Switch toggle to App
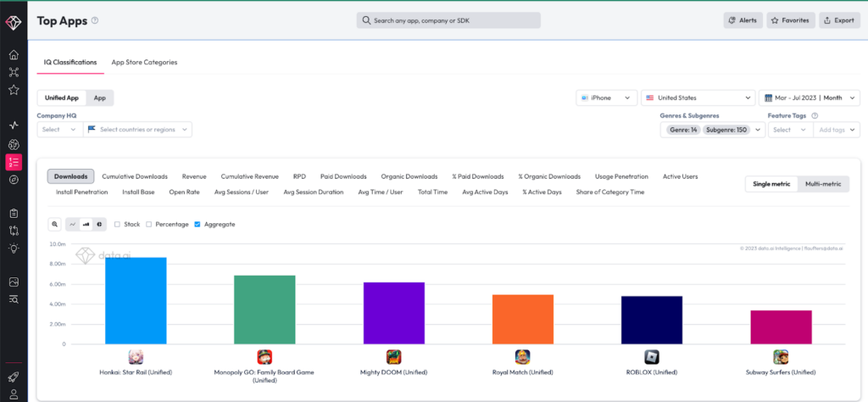868x402 pixels. [100, 98]
